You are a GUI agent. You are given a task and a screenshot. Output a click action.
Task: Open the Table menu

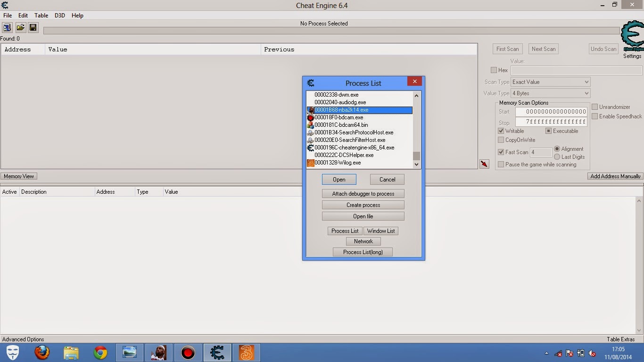click(x=41, y=15)
